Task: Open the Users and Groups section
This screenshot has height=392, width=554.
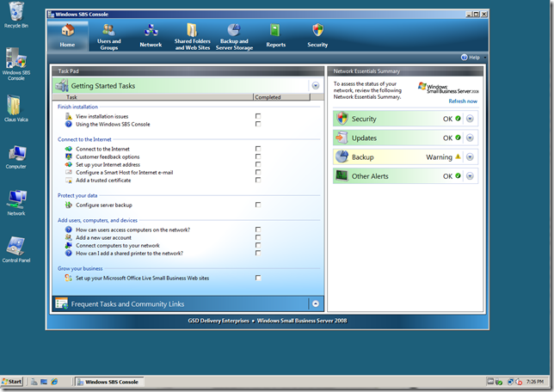Action: tap(109, 35)
